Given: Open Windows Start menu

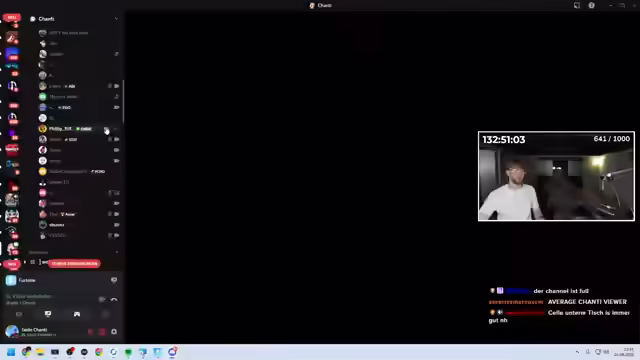Looking at the screenshot, I should click(x=11, y=352).
